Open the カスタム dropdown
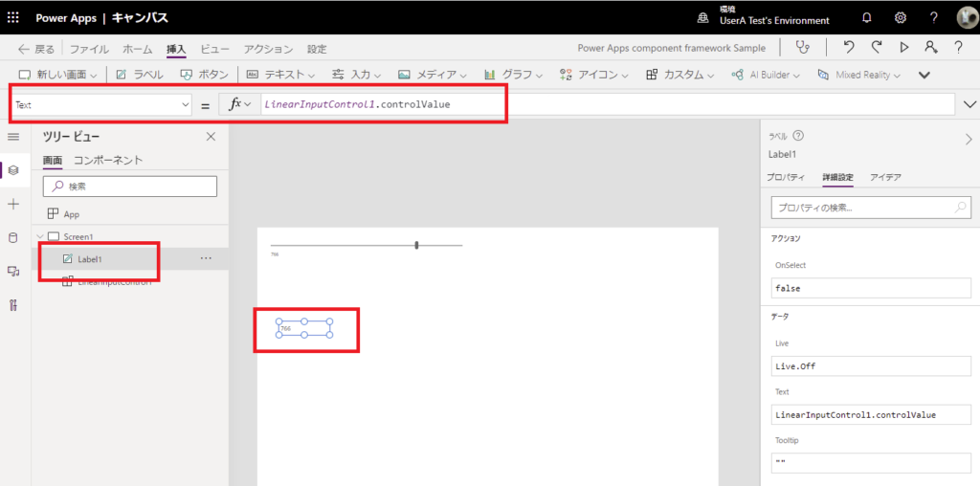This screenshot has height=486, width=980. tap(679, 75)
